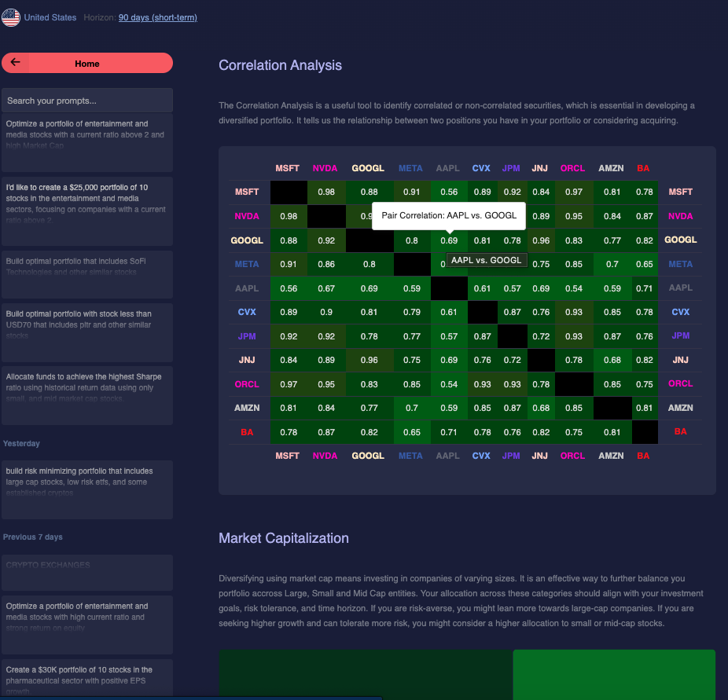Viewport: 728px width, 700px height.
Task: Click the 0.7 cell in AMZN row
Action: click(x=412, y=409)
